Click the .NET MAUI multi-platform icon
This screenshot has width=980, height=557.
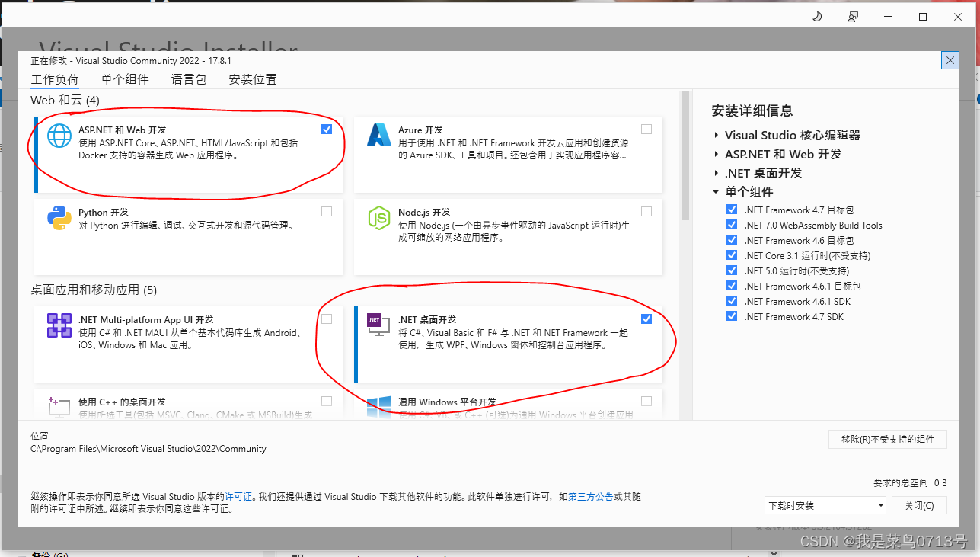59,325
